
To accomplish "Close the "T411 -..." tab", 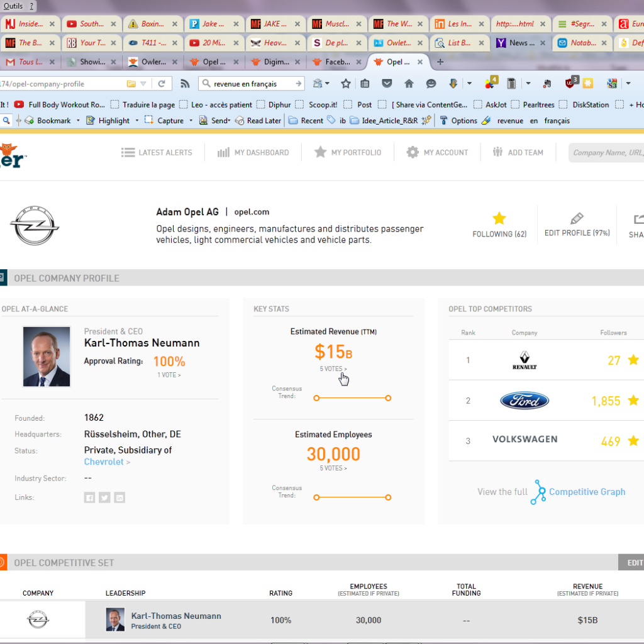I will click(x=175, y=43).
